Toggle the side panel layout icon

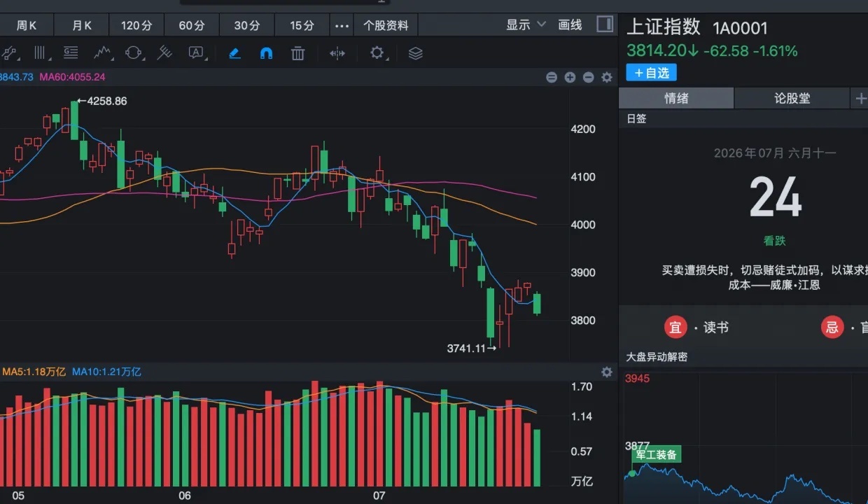point(605,24)
